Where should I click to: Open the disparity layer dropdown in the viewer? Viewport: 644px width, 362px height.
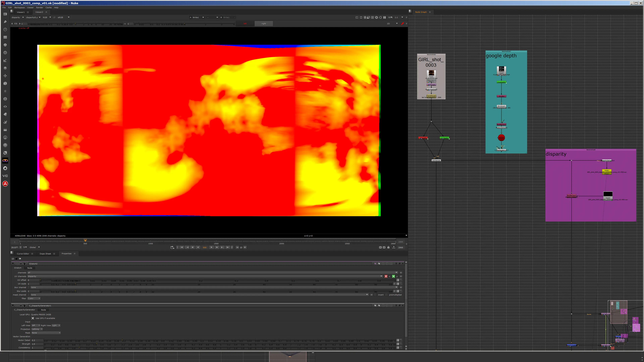(x=17, y=17)
